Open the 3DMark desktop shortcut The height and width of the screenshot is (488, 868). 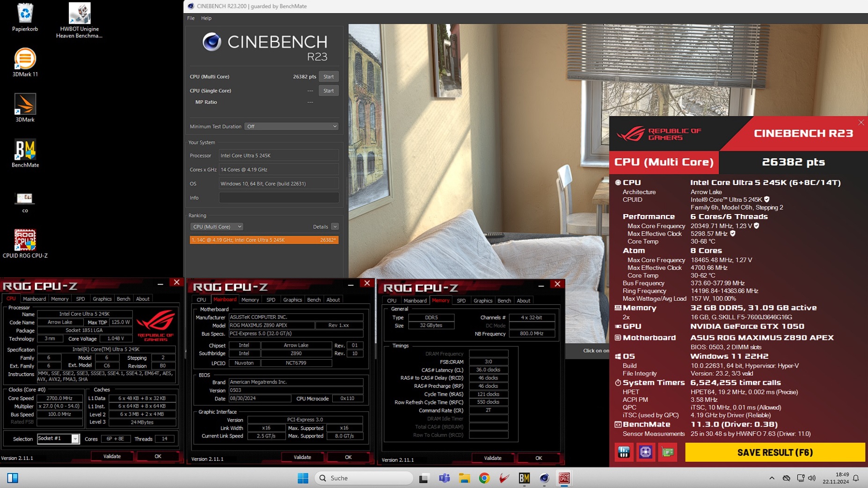(25, 108)
